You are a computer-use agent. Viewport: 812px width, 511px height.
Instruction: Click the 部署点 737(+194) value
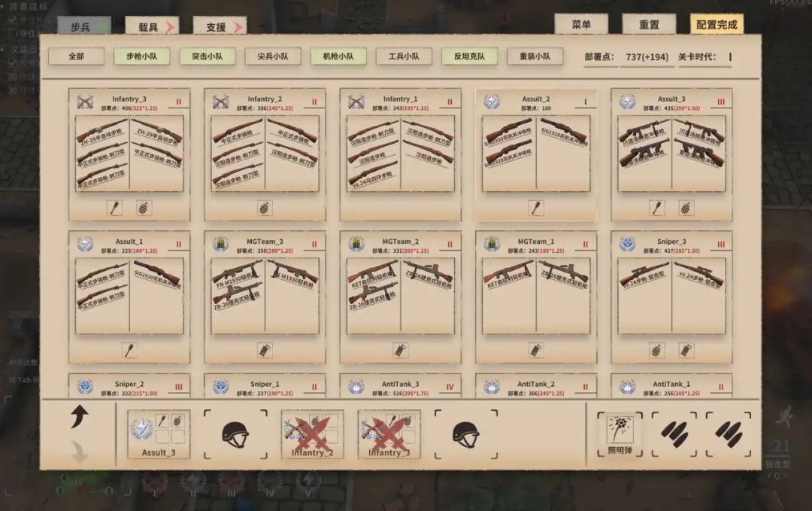(647, 56)
